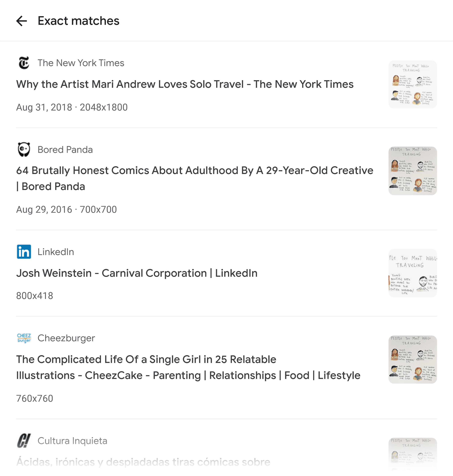Click the New York Times logo icon
The width and height of the screenshot is (453, 476).
pyautogui.click(x=24, y=63)
